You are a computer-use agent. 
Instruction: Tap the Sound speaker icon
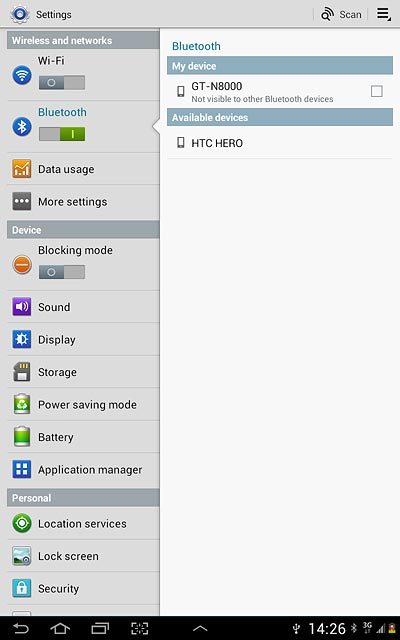[x=22, y=307]
